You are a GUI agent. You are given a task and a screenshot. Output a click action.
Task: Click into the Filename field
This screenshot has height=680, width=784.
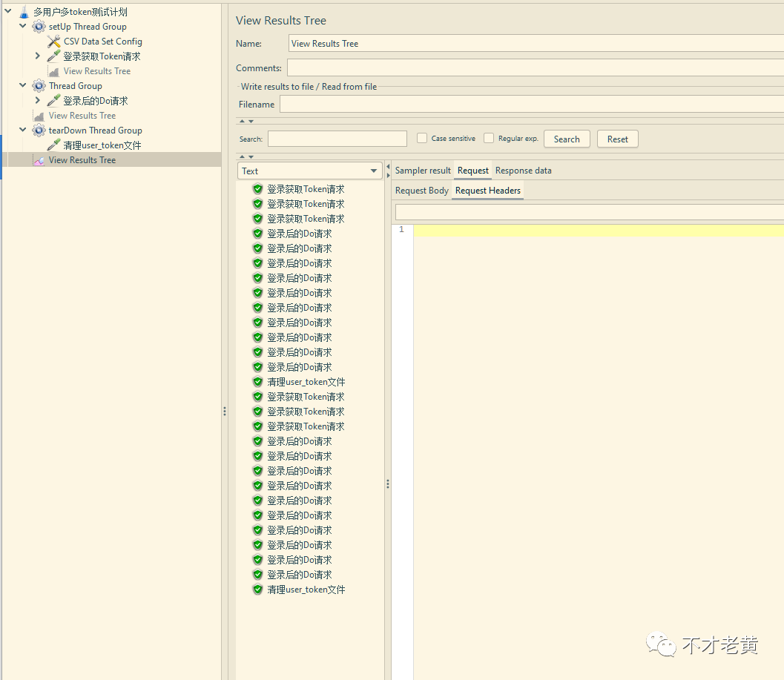tap(532, 104)
